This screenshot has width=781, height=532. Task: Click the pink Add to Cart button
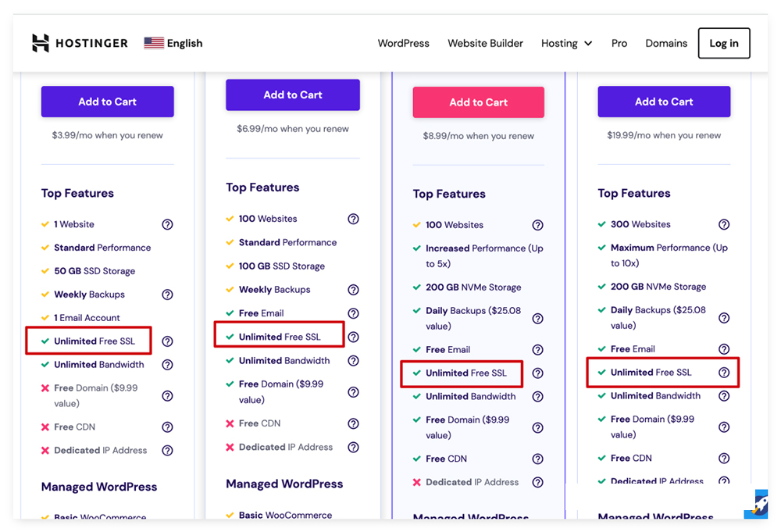(x=478, y=102)
